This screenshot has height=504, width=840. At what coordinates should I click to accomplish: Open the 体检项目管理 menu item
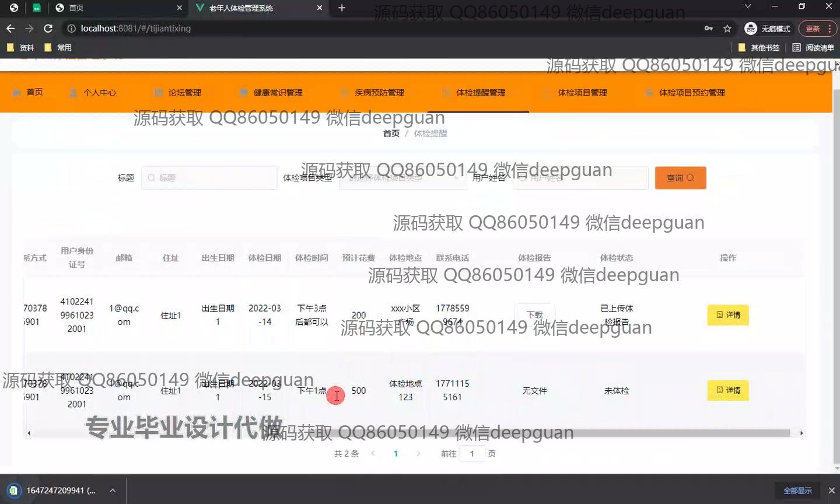[x=582, y=93]
